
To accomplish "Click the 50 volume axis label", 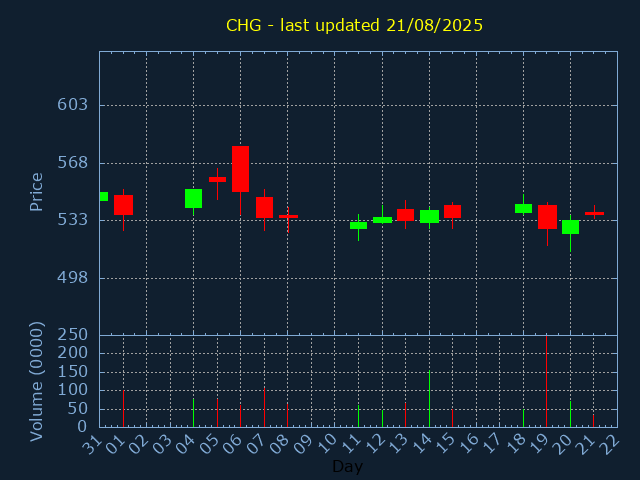I will [x=78, y=409].
